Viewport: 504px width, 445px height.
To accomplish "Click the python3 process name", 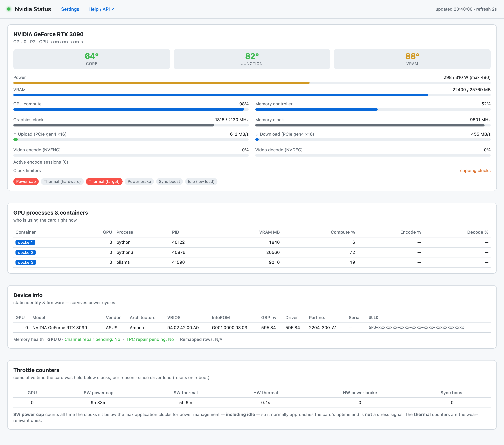I will tap(125, 252).
